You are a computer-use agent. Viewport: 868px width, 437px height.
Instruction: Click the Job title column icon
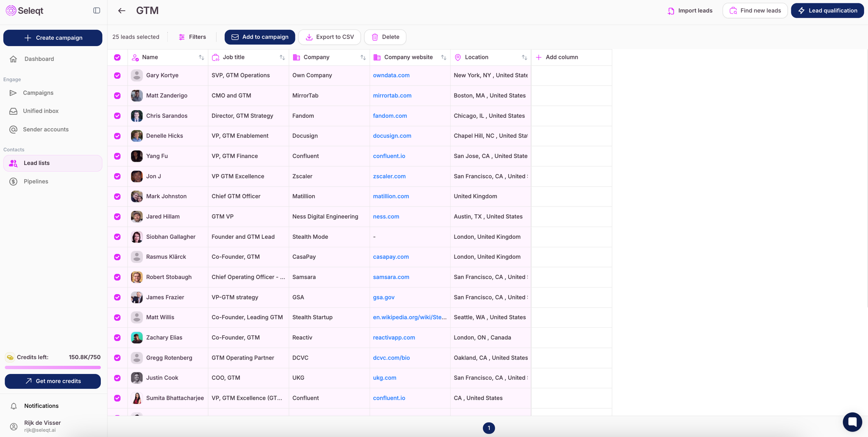coord(216,58)
